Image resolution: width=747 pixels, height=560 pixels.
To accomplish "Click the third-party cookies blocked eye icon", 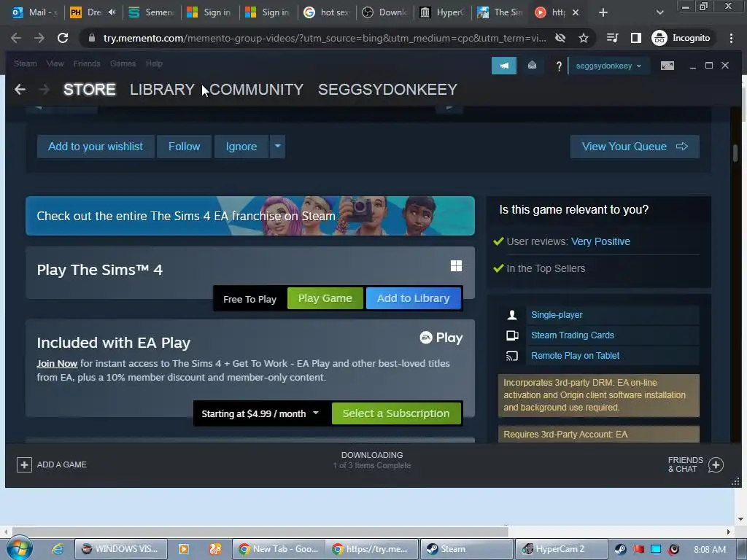I will (560, 38).
